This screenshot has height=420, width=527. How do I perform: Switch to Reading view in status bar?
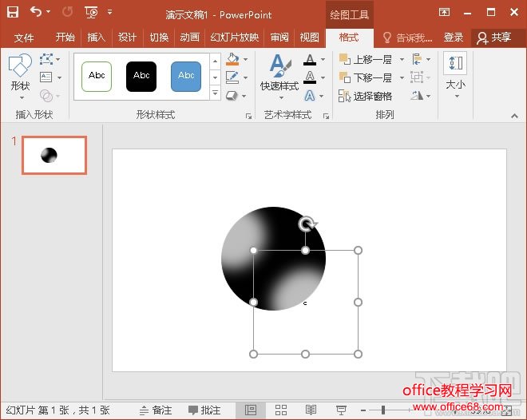[x=311, y=410]
